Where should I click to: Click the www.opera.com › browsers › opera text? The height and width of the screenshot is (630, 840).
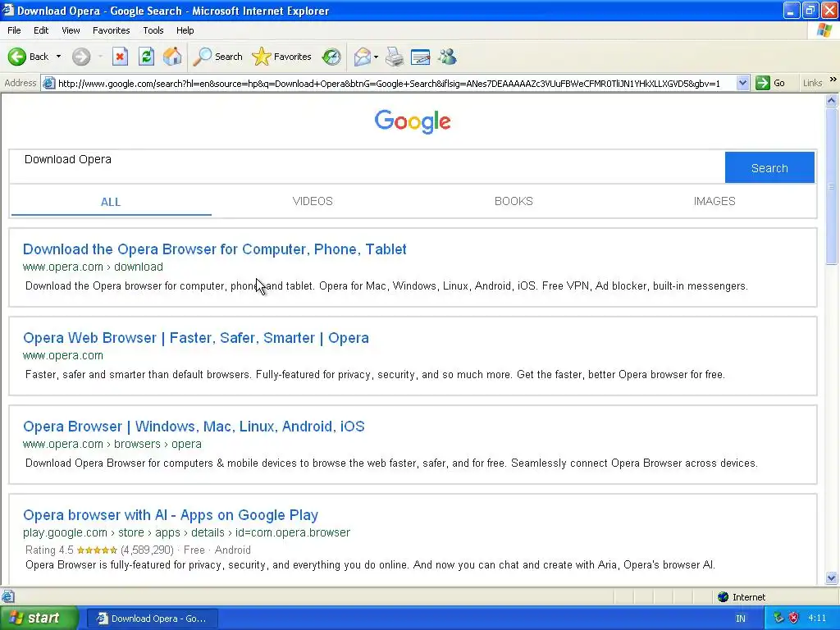coord(112,444)
